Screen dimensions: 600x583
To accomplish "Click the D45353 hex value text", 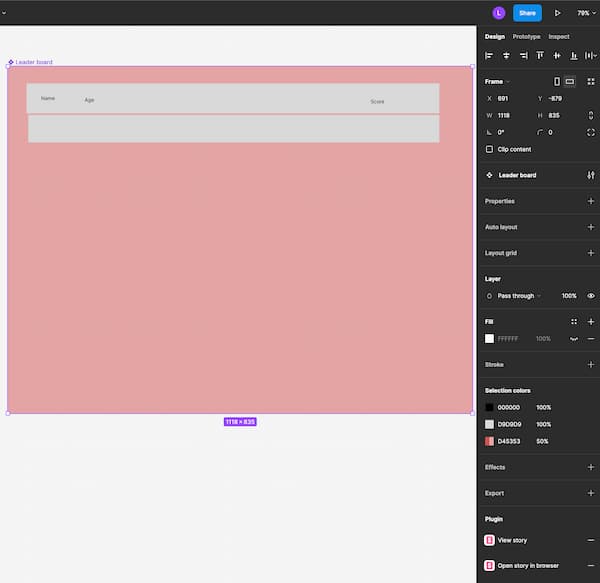I will (509, 441).
